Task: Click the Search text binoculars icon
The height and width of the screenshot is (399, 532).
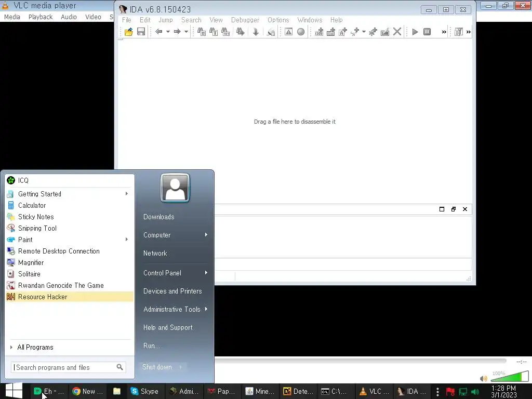Action: 214,32
